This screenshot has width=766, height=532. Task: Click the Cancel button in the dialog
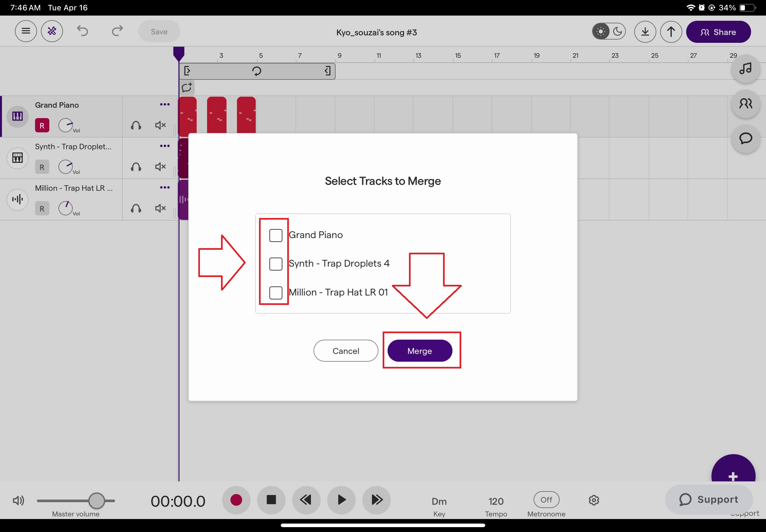[x=345, y=351]
